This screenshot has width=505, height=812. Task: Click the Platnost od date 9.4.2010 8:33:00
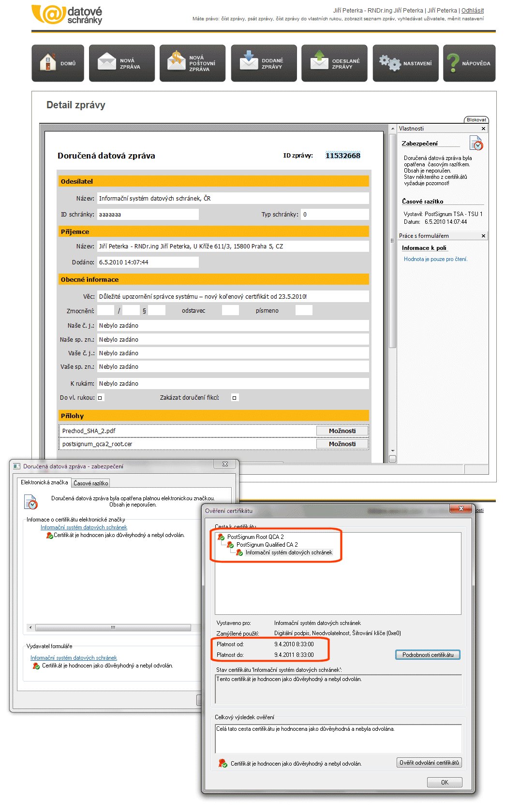(x=294, y=644)
